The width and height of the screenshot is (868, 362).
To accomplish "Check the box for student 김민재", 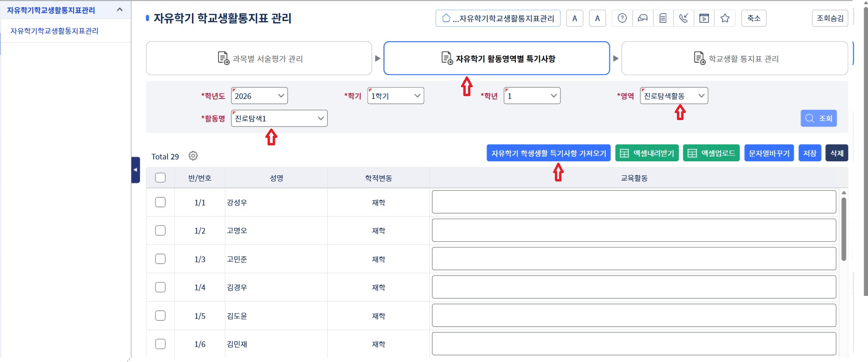I will coord(161,344).
